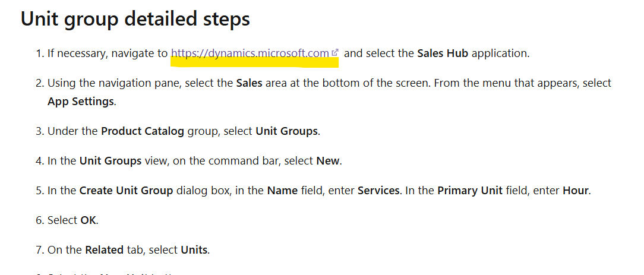
Task: Click the bold 'Primary Unit' text
Action: point(470,191)
